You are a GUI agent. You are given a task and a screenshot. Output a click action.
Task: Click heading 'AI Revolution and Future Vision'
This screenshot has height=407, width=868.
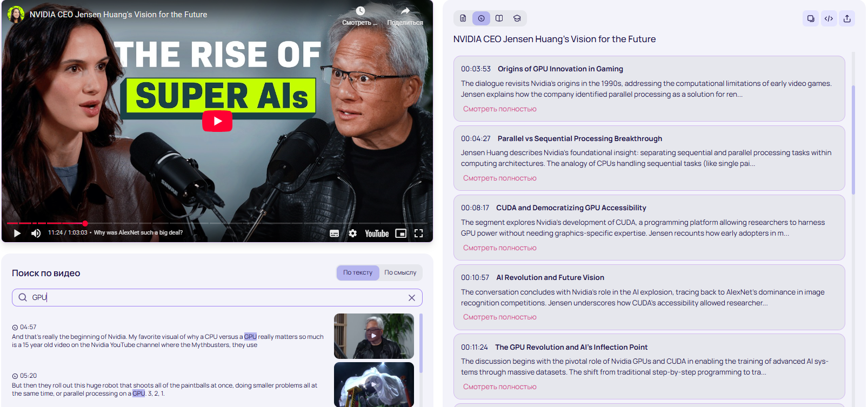click(550, 277)
